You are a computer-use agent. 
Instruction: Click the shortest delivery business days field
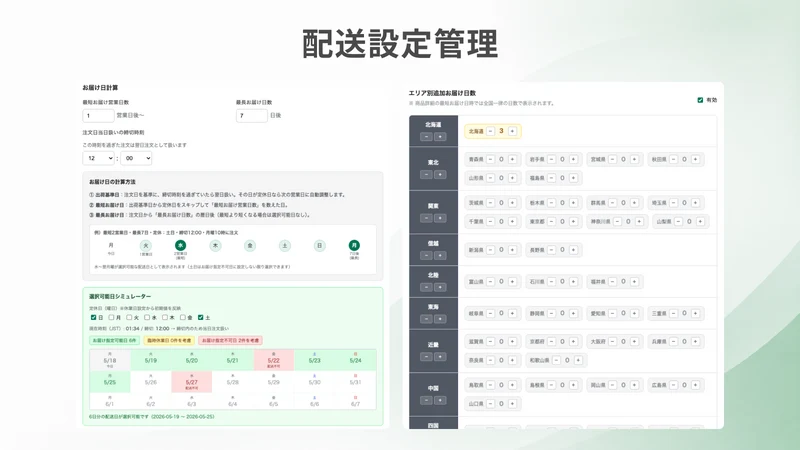pos(98,116)
